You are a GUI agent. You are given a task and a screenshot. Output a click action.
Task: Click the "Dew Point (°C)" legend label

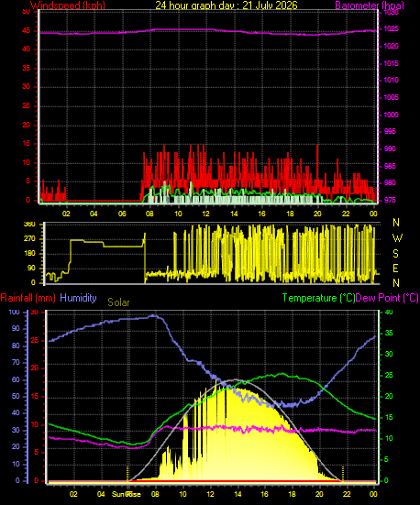(x=387, y=298)
